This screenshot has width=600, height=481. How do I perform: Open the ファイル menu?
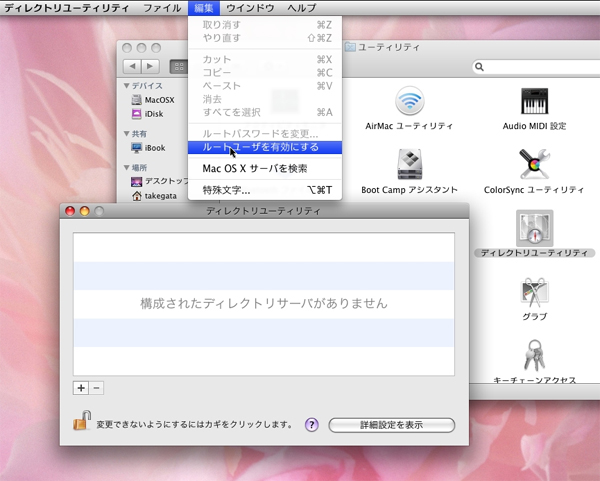pyautogui.click(x=162, y=8)
